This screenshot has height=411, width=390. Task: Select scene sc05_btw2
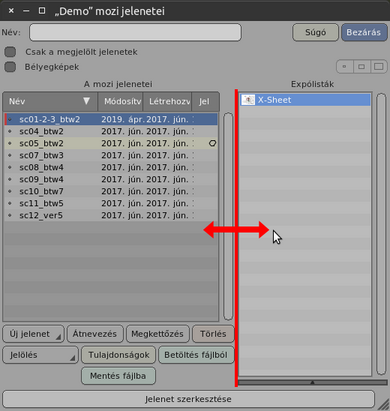[111, 143]
